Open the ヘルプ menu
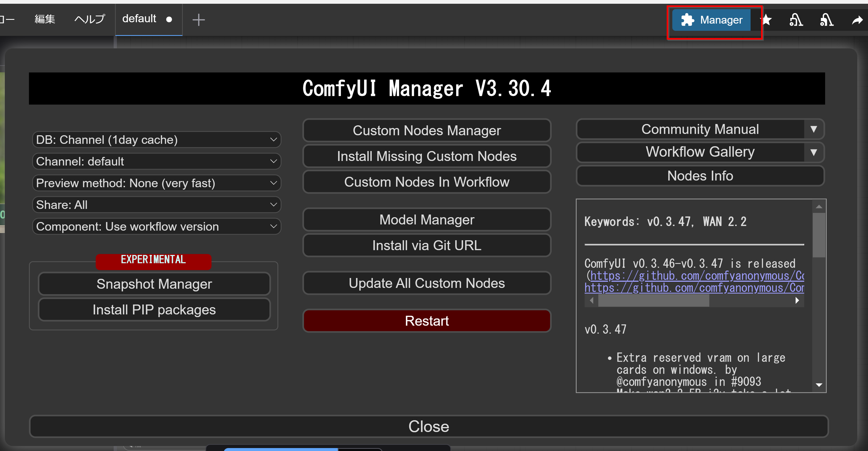This screenshot has width=868, height=451. [x=90, y=19]
